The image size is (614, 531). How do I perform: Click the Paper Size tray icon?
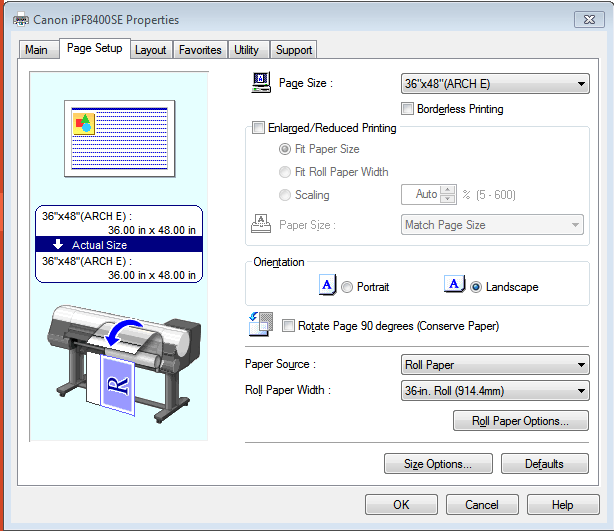[x=261, y=224]
